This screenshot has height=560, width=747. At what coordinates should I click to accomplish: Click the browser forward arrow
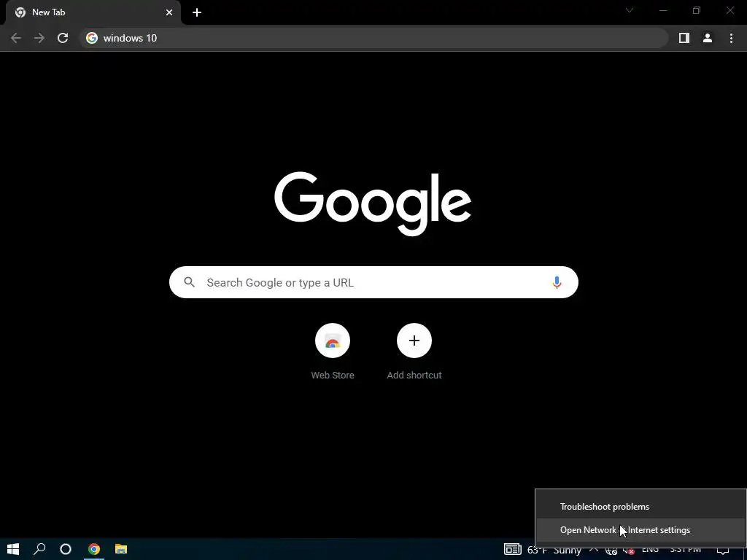click(x=39, y=38)
